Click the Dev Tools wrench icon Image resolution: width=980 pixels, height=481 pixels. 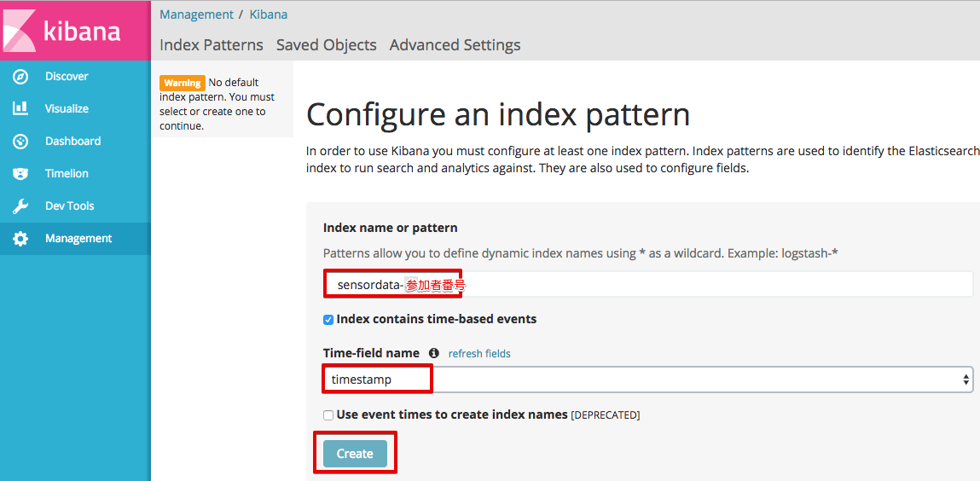point(20,206)
